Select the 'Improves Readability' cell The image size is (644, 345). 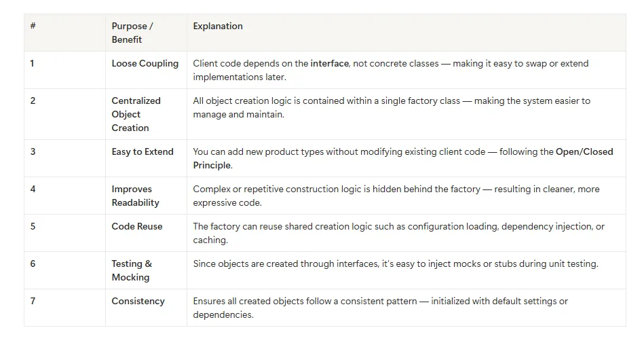click(146, 196)
